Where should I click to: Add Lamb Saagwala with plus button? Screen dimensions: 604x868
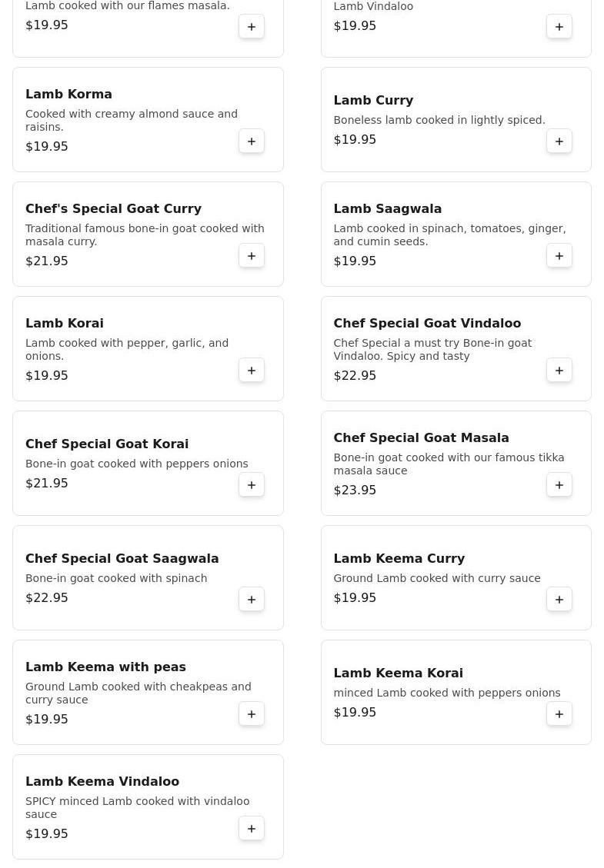pos(559,256)
